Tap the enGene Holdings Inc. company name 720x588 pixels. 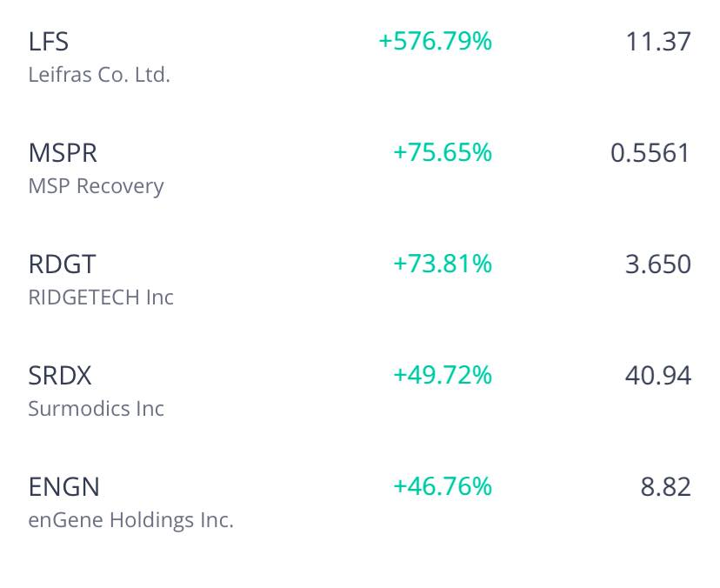pyautogui.click(x=130, y=520)
